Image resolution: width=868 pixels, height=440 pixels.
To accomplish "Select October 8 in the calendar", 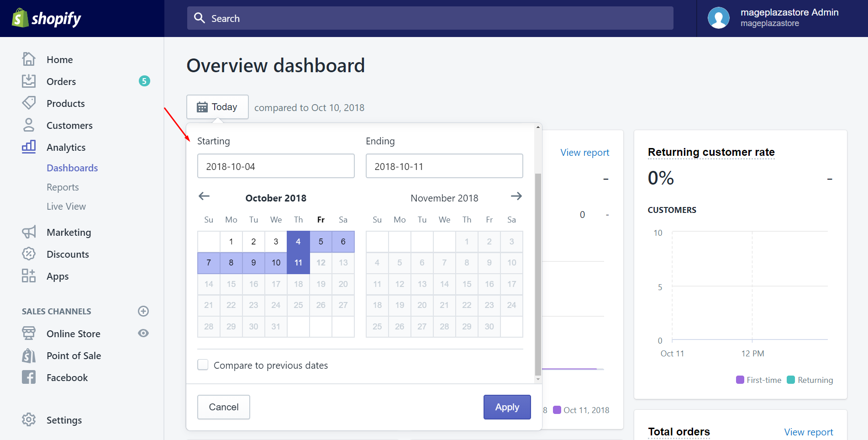I will pyautogui.click(x=231, y=263).
